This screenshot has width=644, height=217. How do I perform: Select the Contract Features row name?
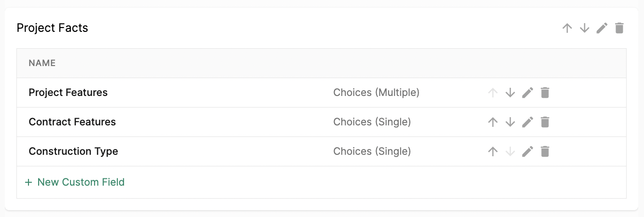pyautogui.click(x=72, y=122)
